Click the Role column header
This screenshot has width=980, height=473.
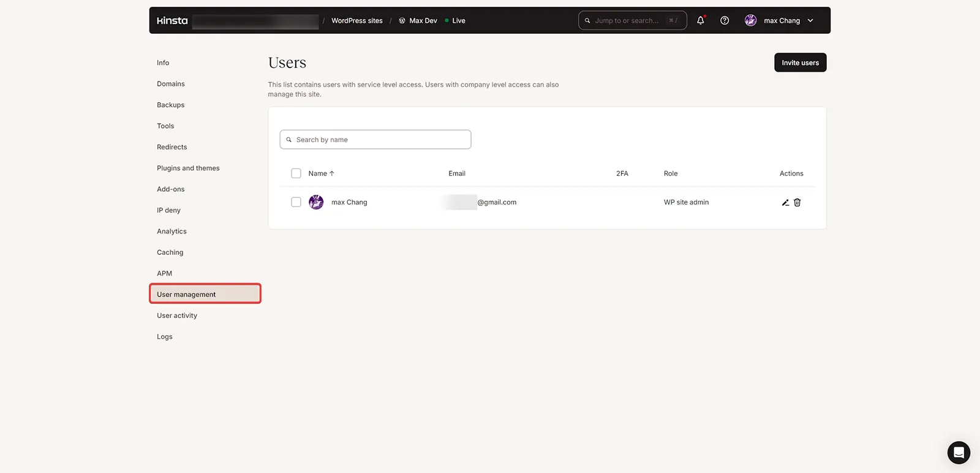coord(671,173)
